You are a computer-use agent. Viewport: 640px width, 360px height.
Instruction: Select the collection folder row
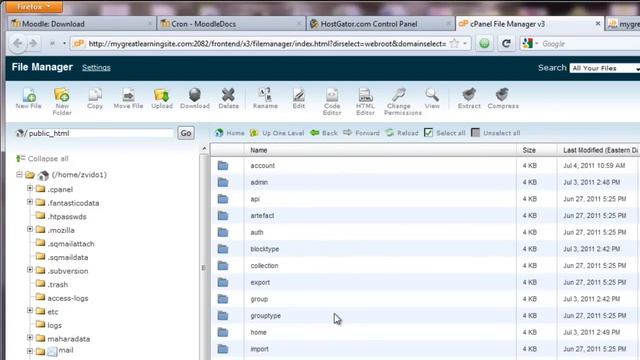tap(424, 266)
